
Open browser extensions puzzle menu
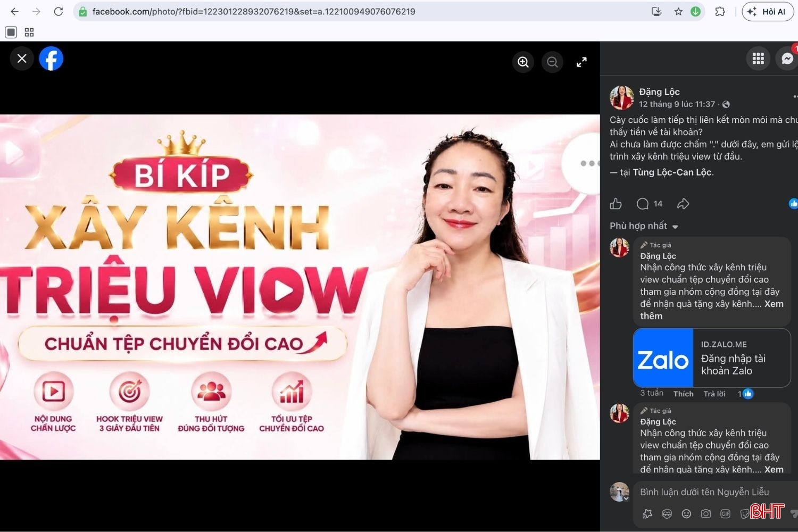tap(720, 11)
